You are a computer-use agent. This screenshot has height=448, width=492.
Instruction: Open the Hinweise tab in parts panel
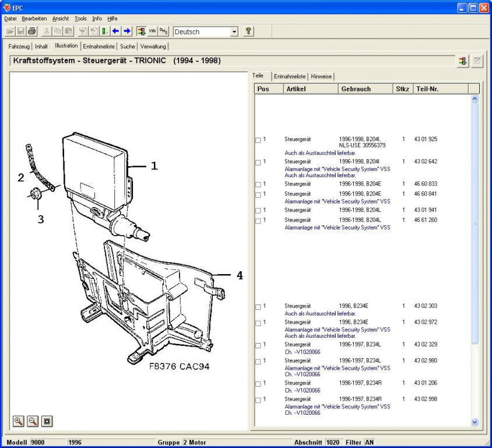321,76
